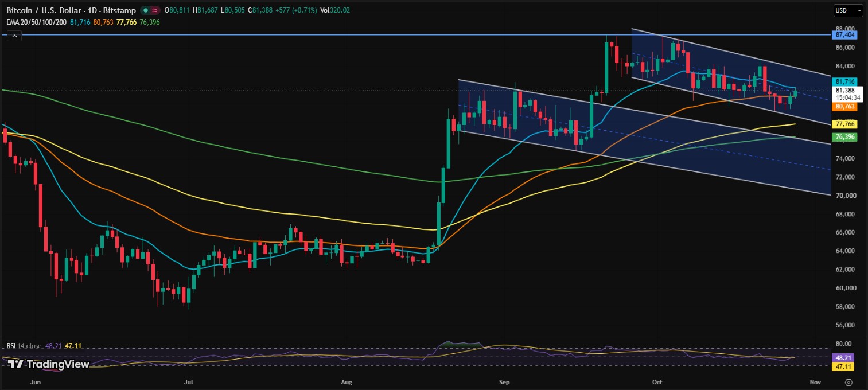Screen dimensions: 868x390
Task: Click the High value H81,687
Action: pyautogui.click(x=205, y=10)
